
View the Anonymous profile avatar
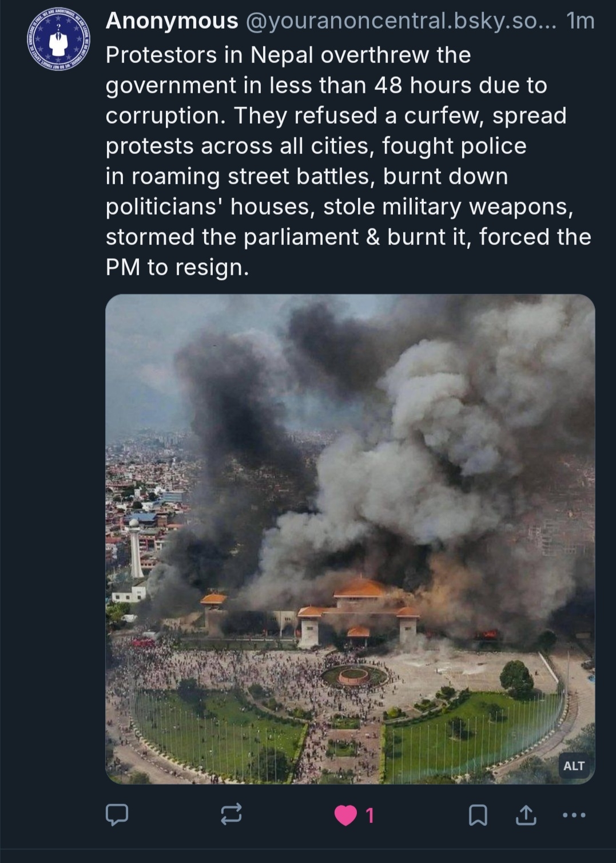(x=58, y=39)
